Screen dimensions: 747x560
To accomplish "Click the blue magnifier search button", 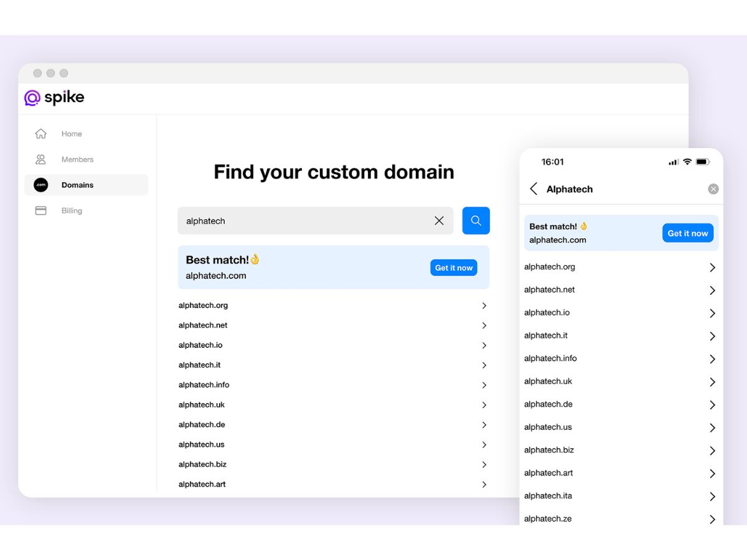I will pos(476,221).
